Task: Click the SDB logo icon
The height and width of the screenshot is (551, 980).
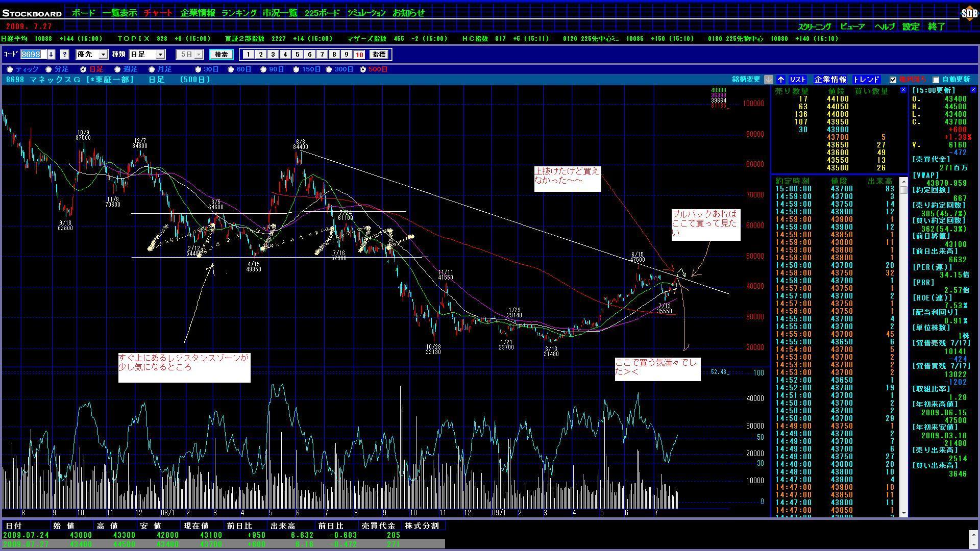Action: point(969,14)
